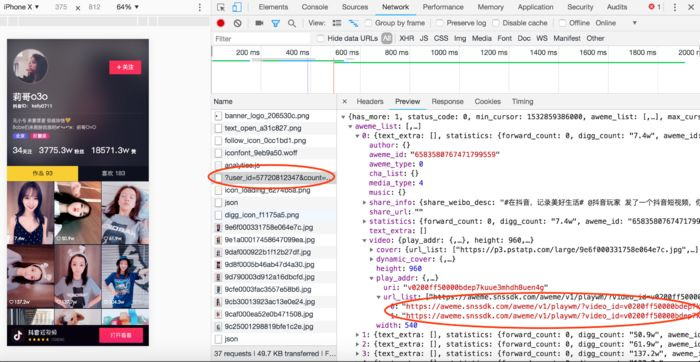Enable Preserve log checkbox
This screenshot has height=362, width=700.
click(439, 23)
